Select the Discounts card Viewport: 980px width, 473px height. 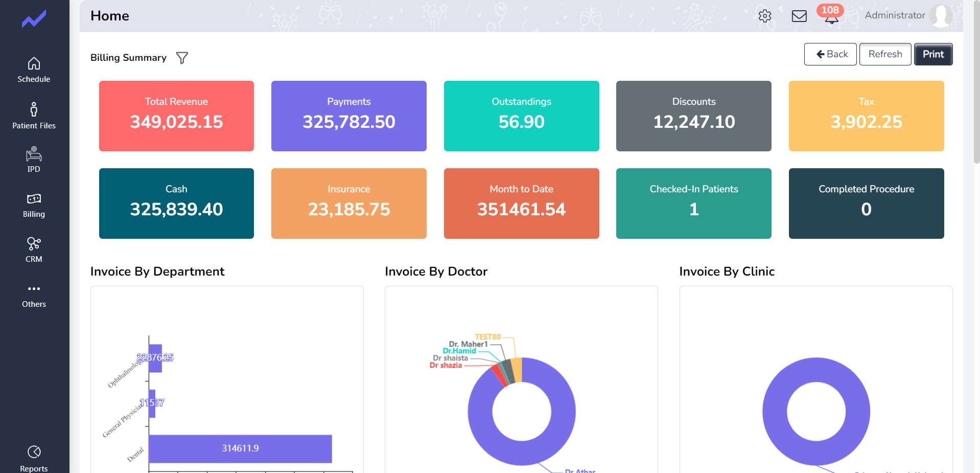tap(694, 116)
